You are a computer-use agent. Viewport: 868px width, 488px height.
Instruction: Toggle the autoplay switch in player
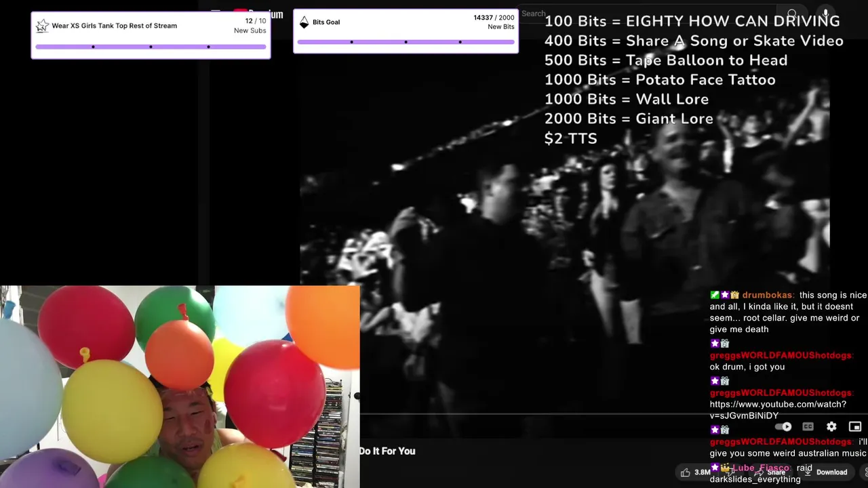783,427
